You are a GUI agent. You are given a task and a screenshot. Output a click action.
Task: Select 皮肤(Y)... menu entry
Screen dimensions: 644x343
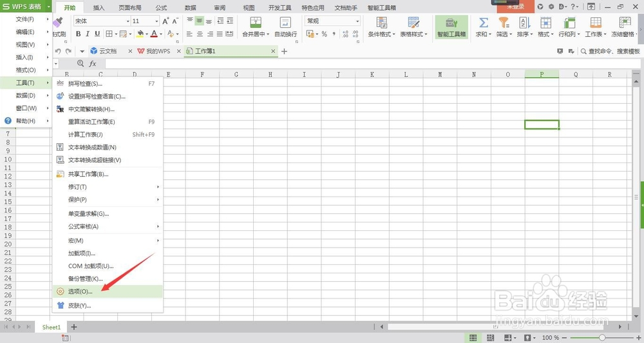pos(108,306)
